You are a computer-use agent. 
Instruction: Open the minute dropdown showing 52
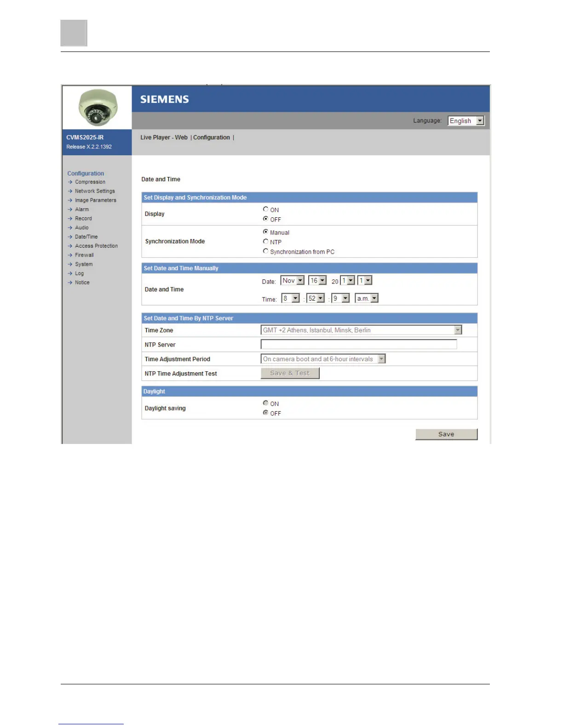316,298
